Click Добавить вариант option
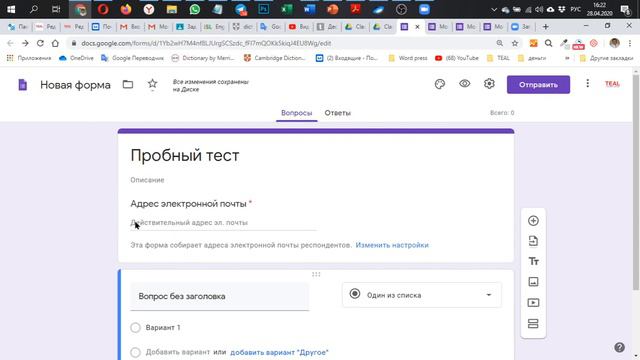 click(x=178, y=352)
